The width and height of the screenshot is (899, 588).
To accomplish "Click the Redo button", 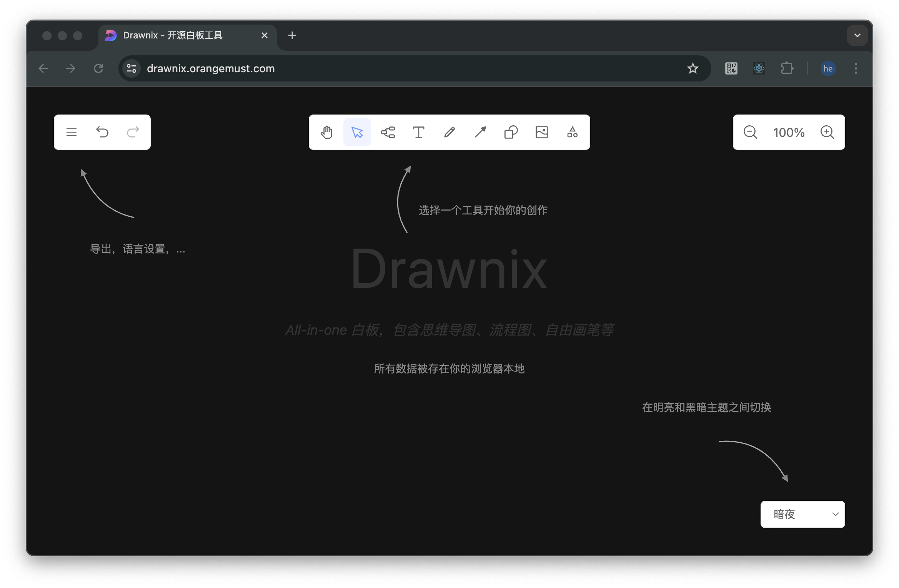I will coord(133,132).
